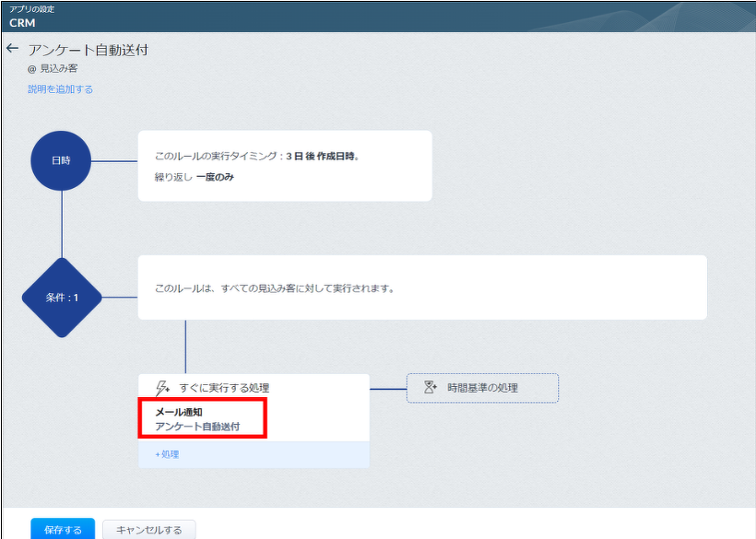756x539 pixels.
Task: Click the back arrow beside the rule title
Action: [x=12, y=49]
